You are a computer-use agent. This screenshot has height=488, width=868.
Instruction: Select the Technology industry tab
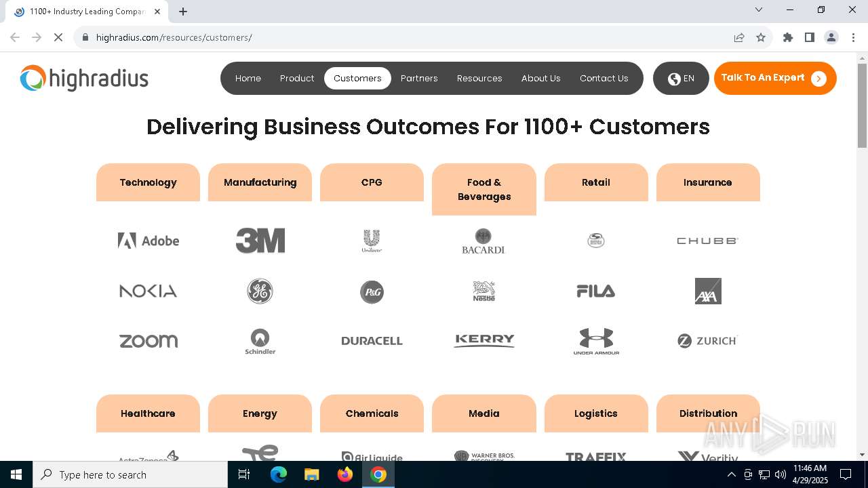[x=148, y=182]
